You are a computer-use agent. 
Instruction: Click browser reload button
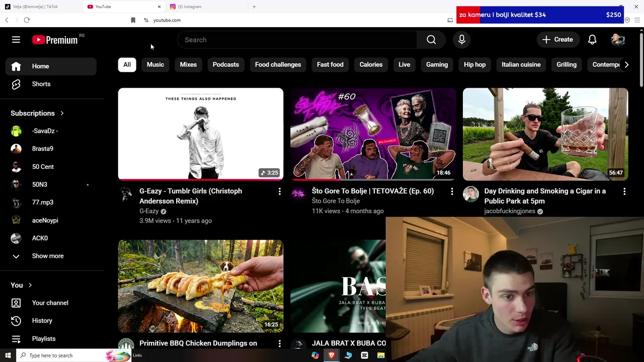pyautogui.click(x=27, y=20)
